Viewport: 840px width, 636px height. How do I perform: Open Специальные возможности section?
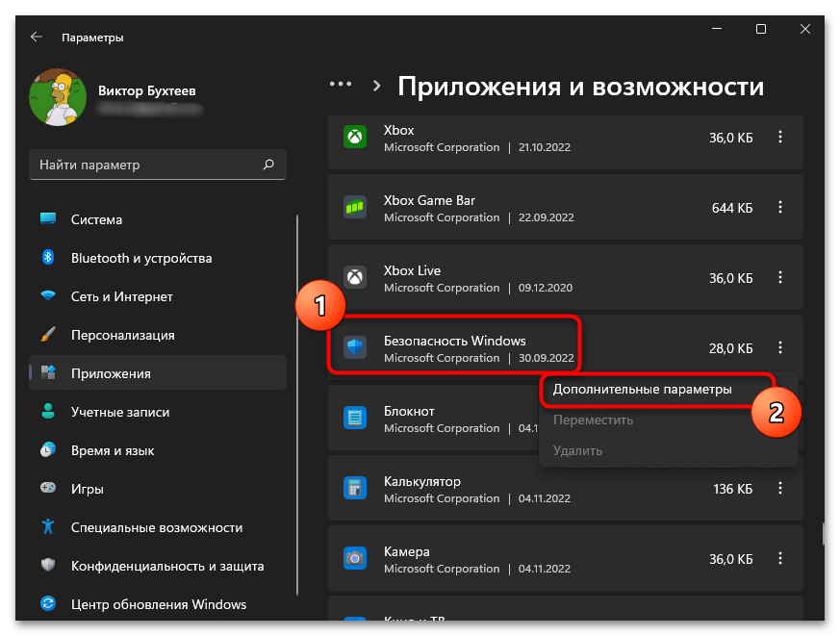[x=158, y=528]
